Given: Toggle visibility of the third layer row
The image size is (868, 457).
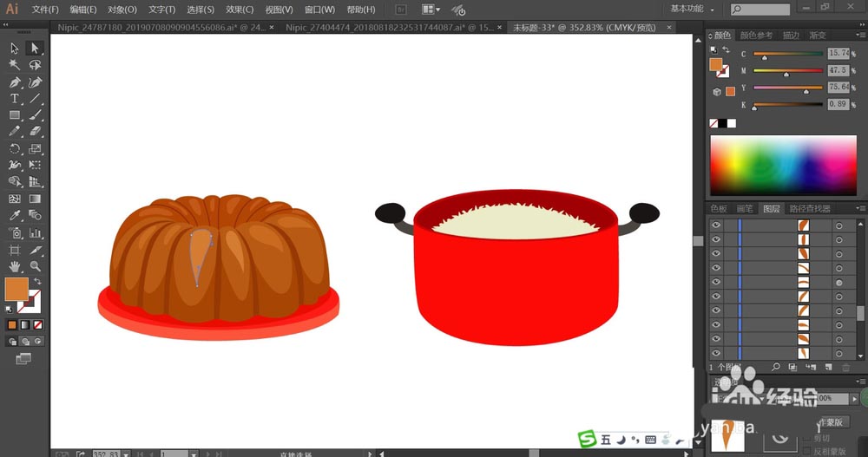Looking at the screenshot, I should (x=716, y=253).
